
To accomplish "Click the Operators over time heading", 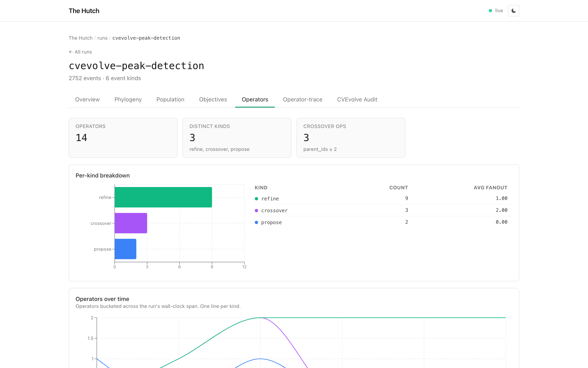I will (102, 299).
